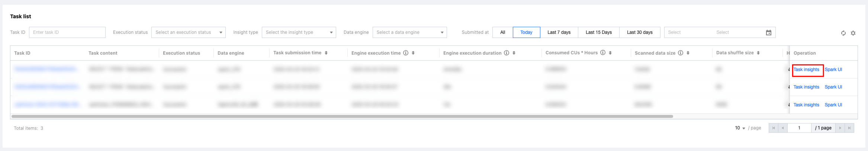868x151 pixels.
Task: Change the items per page dropdown
Action: (740, 128)
